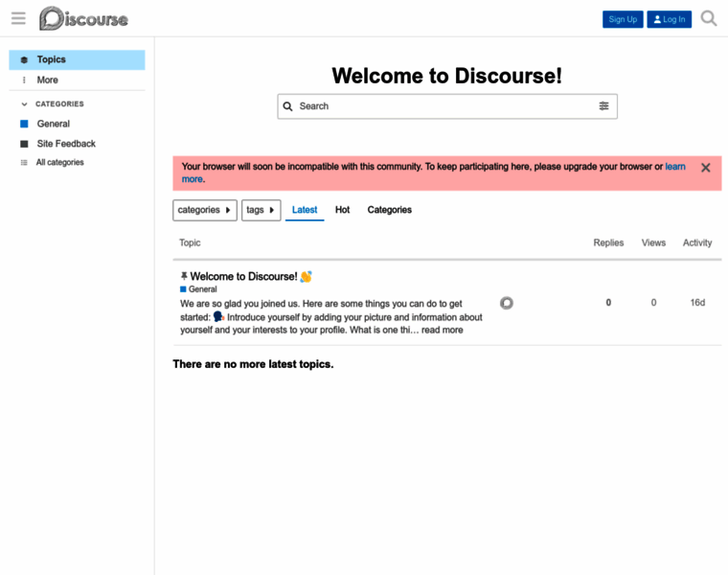Open the tags dropdown filter
Viewport: 728px width, 575px height.
261,210
